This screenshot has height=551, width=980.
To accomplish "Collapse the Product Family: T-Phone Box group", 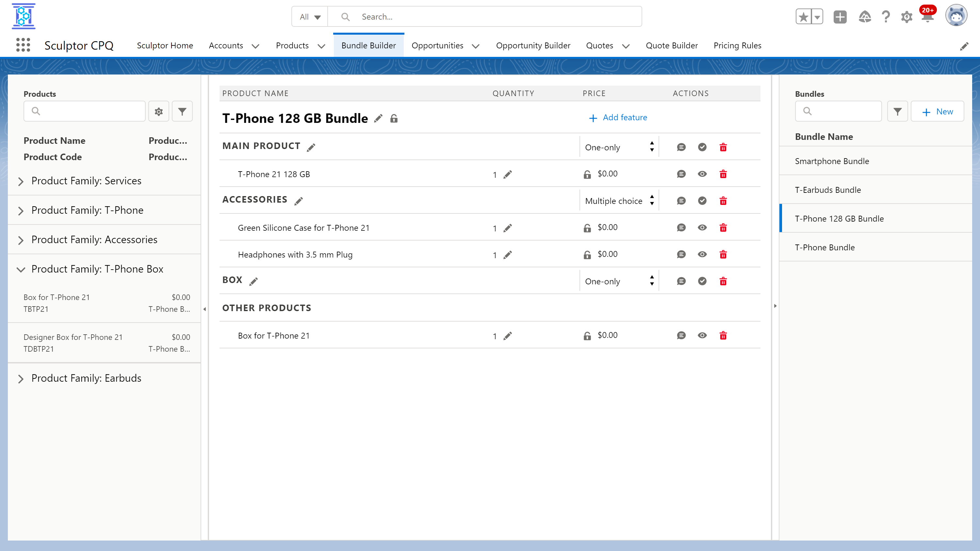I will (21, 269).
